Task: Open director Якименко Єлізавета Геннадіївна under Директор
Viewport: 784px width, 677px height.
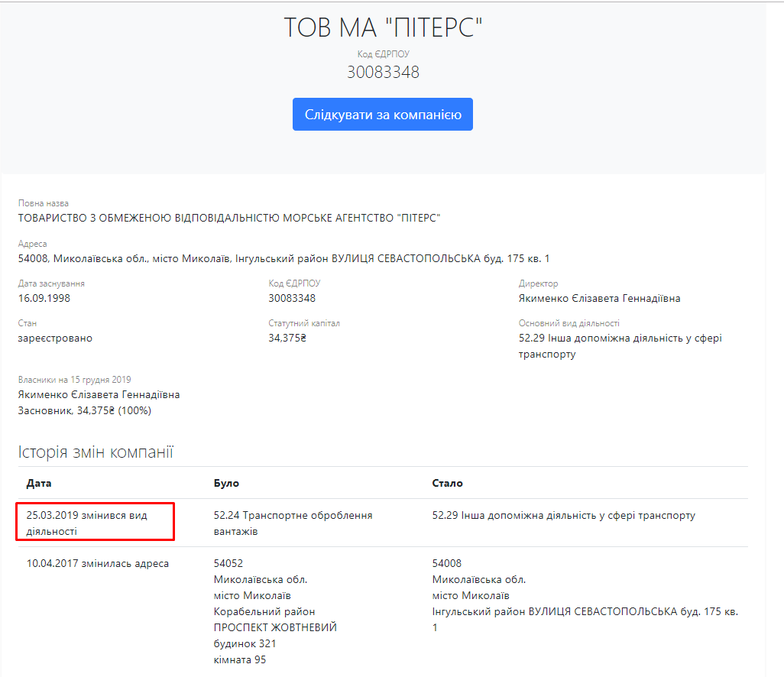Action: (599, 298)
